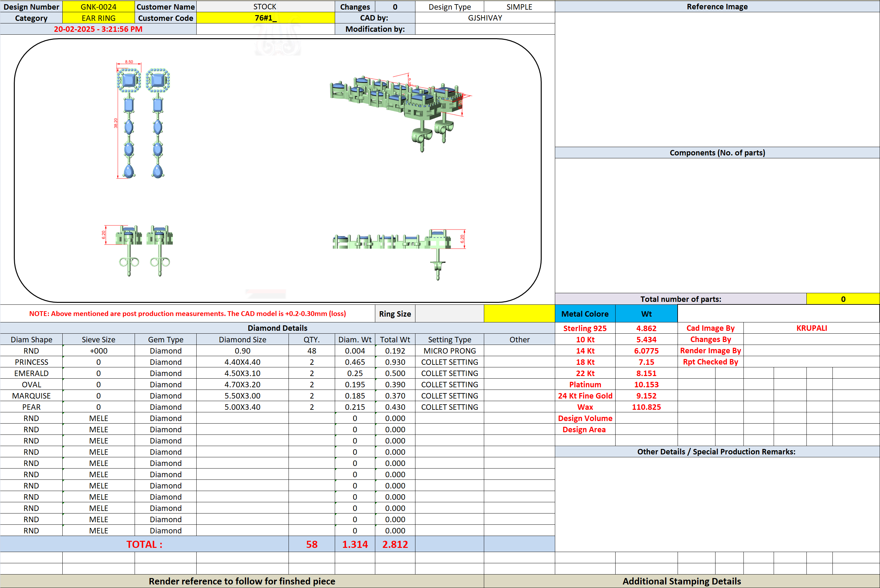Click the blue Metal Colore header
Screen dimensions: 880x588
pos(585,313)
